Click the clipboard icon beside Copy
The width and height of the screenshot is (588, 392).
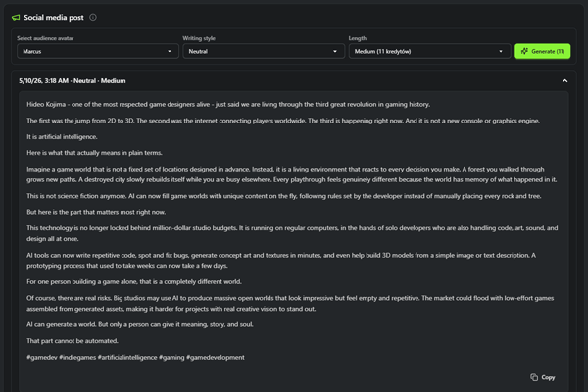coord(534,377)
